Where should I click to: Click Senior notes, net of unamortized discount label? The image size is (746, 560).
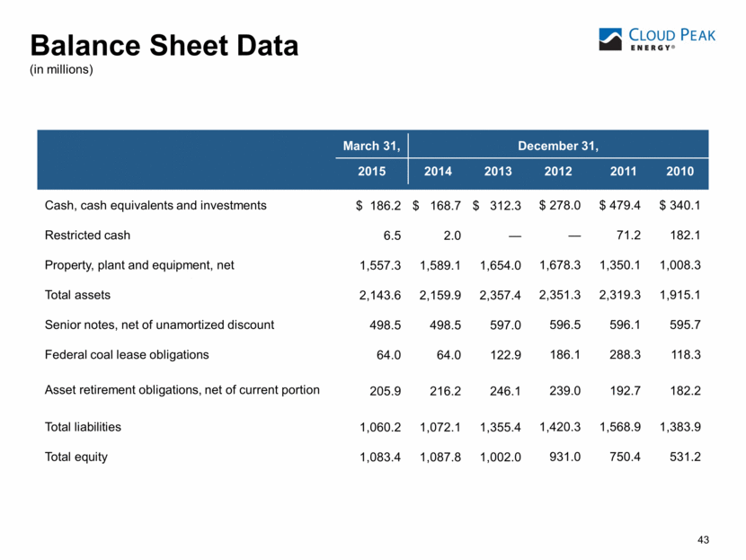pyautogui.click(x=159, y=324)
